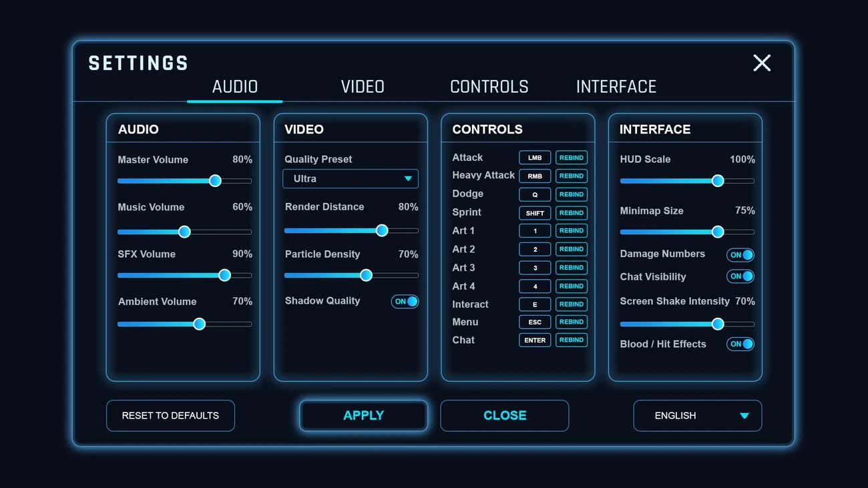Image resolution: width=868 pixels, height=488 pixels.
Task: Click the APPLY button
Action: click(363, 416)
